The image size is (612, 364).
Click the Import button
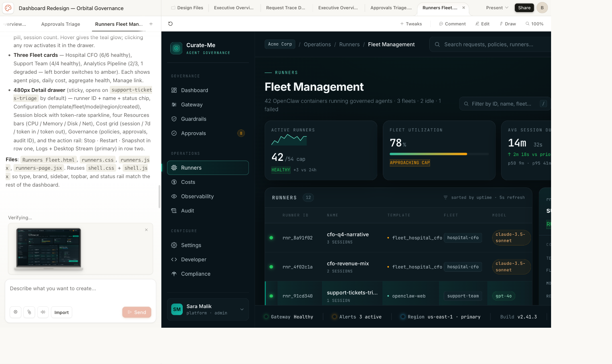[61, 312]
